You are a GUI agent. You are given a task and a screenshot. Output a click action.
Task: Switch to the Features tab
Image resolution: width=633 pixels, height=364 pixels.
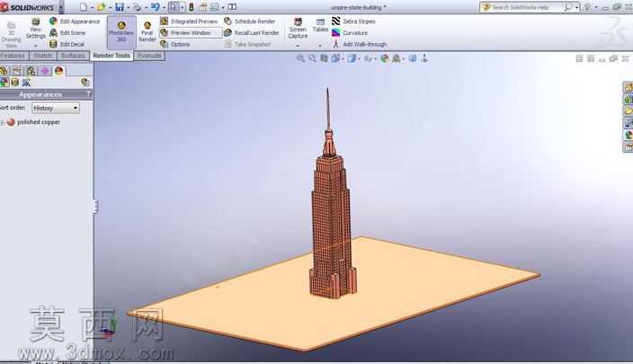coord(13,56)
